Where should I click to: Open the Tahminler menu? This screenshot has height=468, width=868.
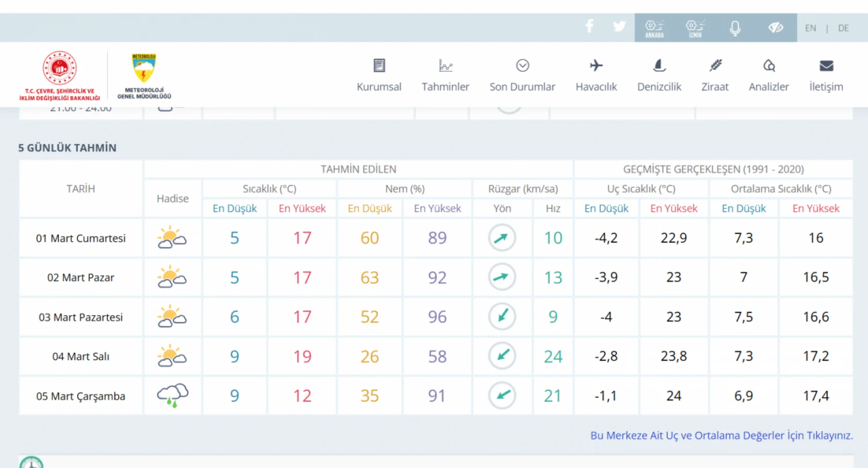point(445,75)
